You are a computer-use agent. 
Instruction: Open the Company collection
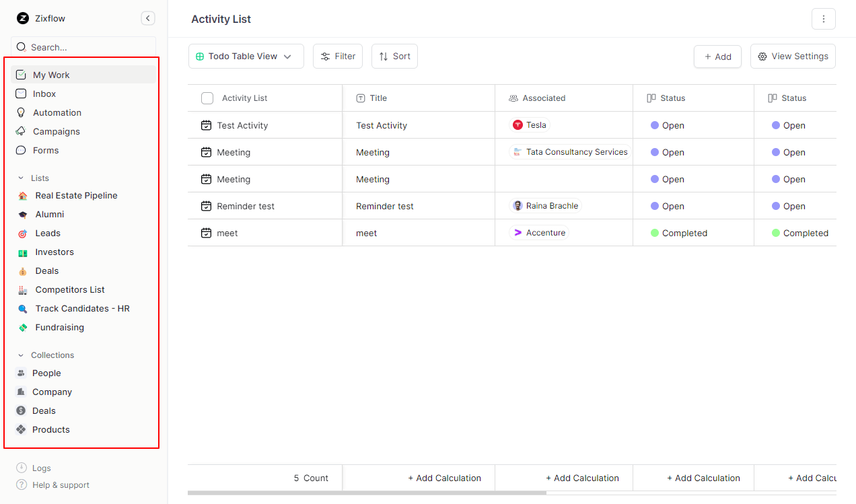click(51, 392)
